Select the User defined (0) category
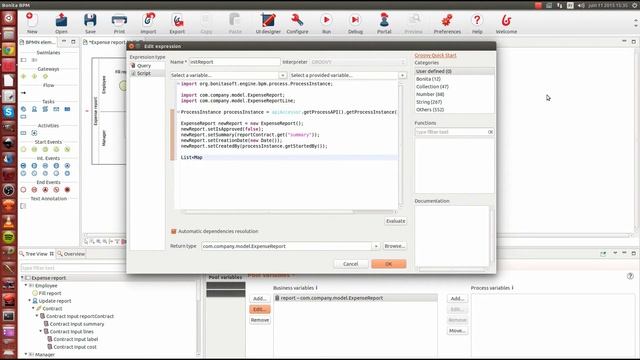This screenshot has width=640, height=360. coord(454,71)
